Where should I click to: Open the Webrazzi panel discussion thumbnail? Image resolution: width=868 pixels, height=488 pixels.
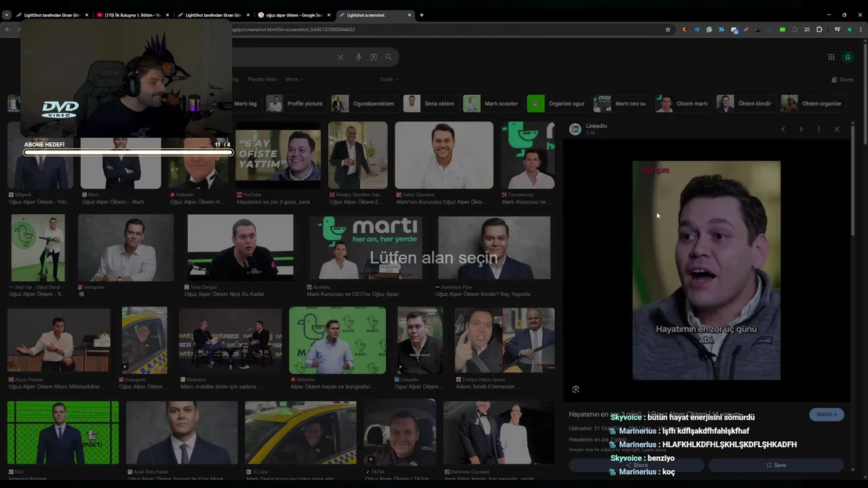(x=231, y=340)
